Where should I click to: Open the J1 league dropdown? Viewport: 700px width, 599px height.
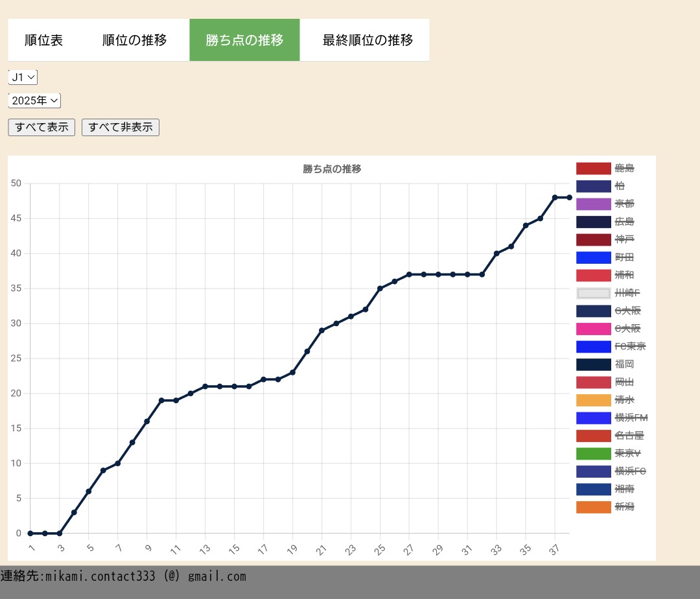click(x=23, y=77)
